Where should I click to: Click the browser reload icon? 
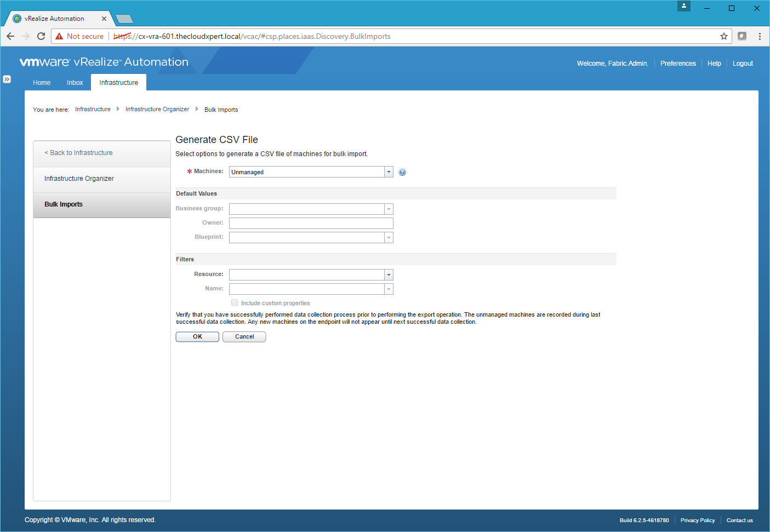[x=41, y=36]
